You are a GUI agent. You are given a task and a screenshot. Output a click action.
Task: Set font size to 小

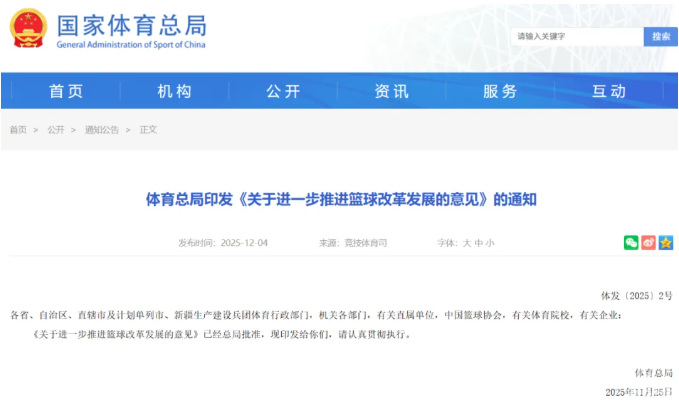490,243
